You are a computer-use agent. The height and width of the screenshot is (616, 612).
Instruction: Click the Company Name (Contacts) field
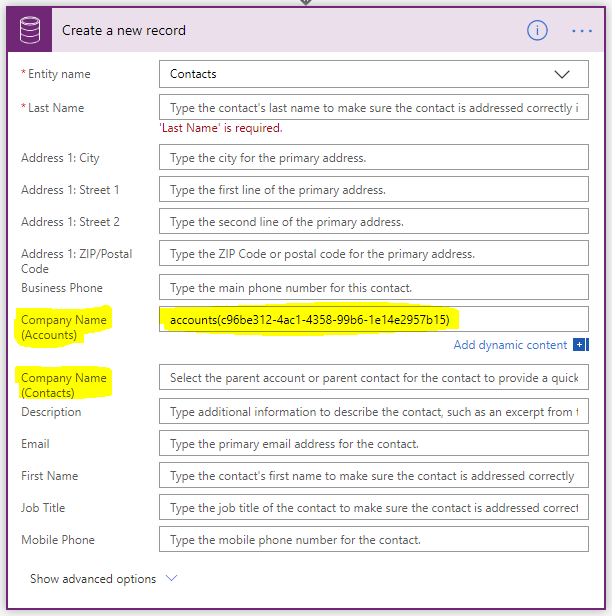point(373,377)
